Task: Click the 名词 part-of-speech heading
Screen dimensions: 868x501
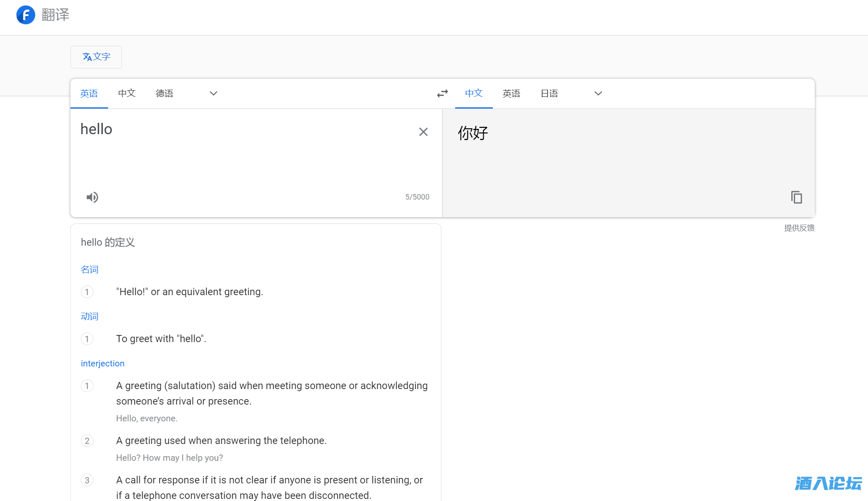Action: pos(89,270)
